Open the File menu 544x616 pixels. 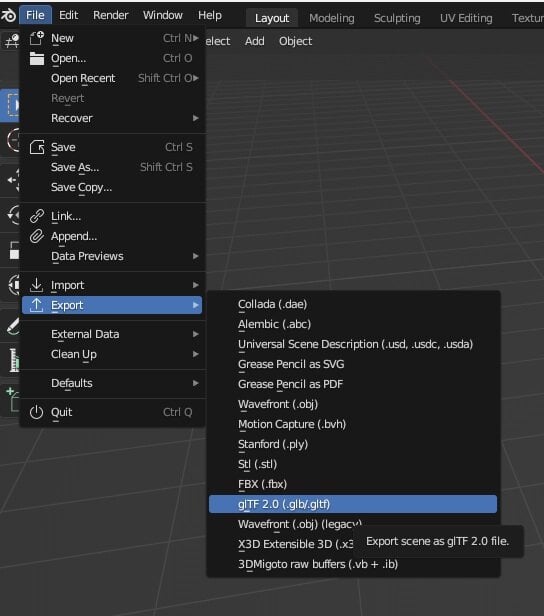tap(35, 15)
